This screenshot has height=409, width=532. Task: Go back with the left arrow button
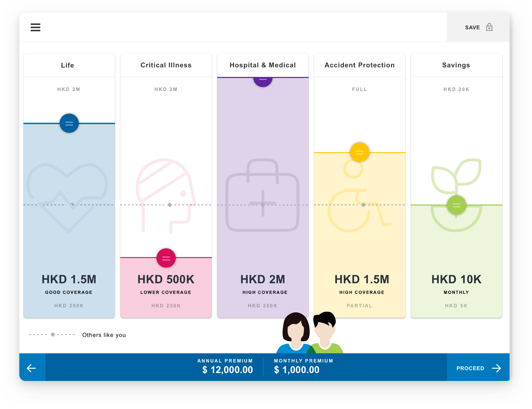point(32,368)
